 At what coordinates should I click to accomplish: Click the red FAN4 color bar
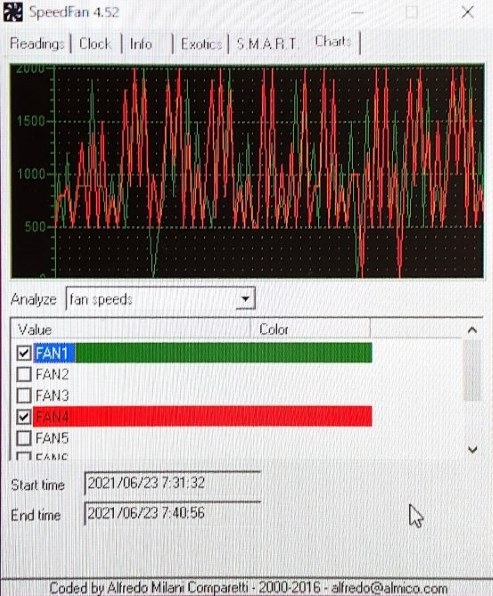tap(203, 416)
